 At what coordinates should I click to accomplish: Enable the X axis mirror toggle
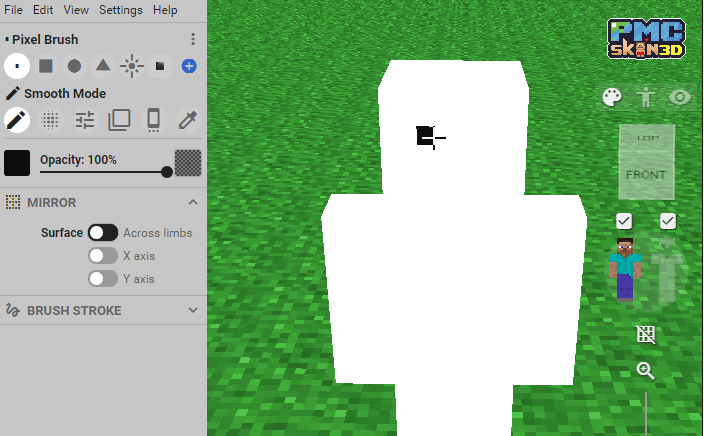(103, 255)
